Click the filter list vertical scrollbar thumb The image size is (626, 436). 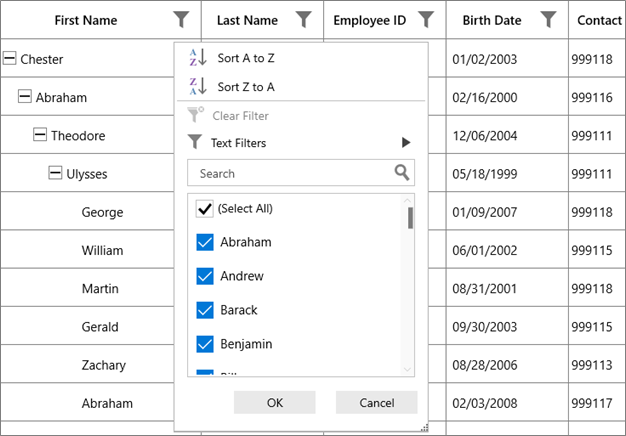click(409, 218)
